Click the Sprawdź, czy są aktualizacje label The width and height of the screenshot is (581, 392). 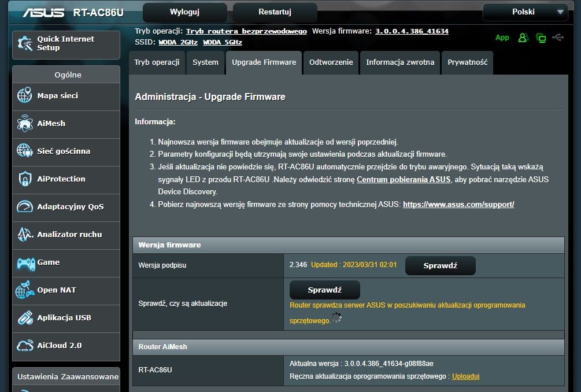[x=183, y=304]
